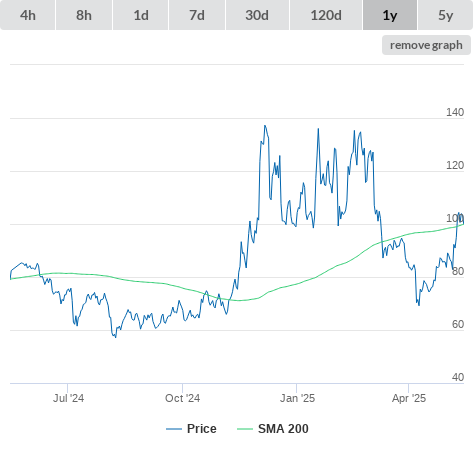
Task: Click the 140 y-axis value label
Action: point(455,112)
